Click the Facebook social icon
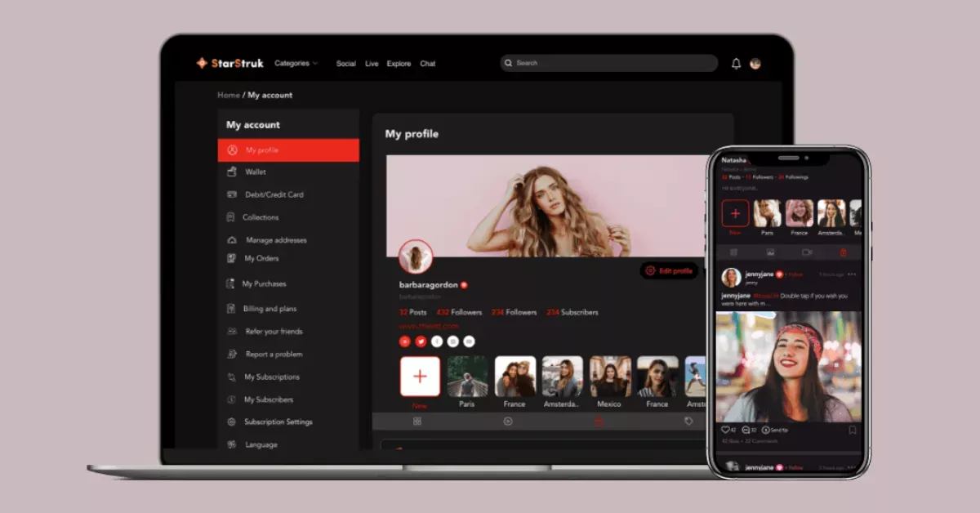This screenshot has height=513, width=980. 436,341
